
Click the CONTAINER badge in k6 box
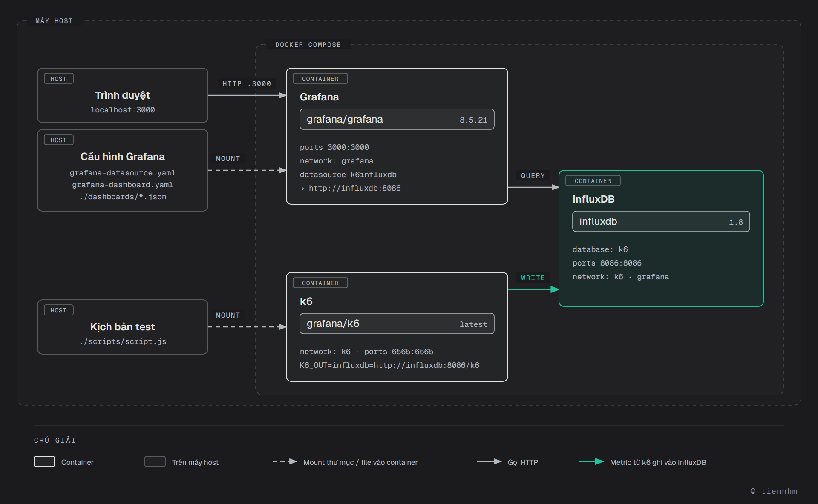[x=320, y=283]
